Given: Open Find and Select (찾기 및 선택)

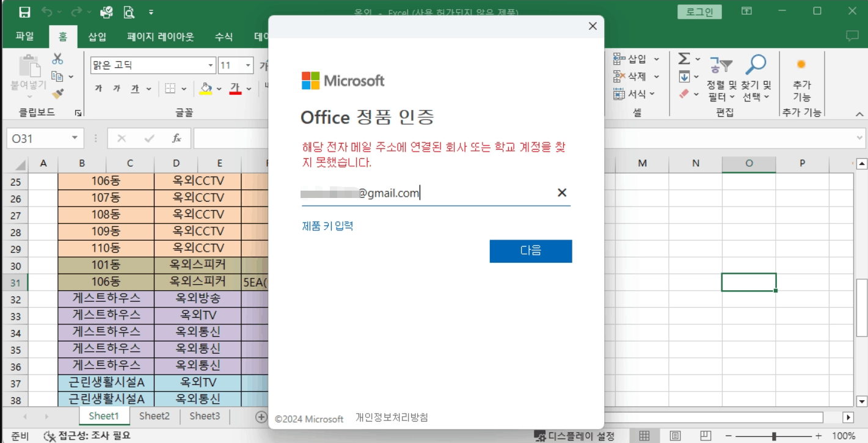Looking at the screenshot, I should pos(756,78).
